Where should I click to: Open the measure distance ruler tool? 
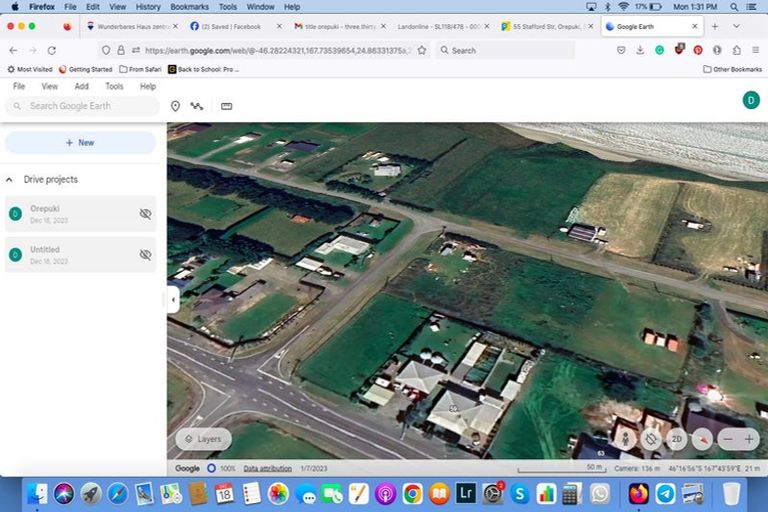226,106
